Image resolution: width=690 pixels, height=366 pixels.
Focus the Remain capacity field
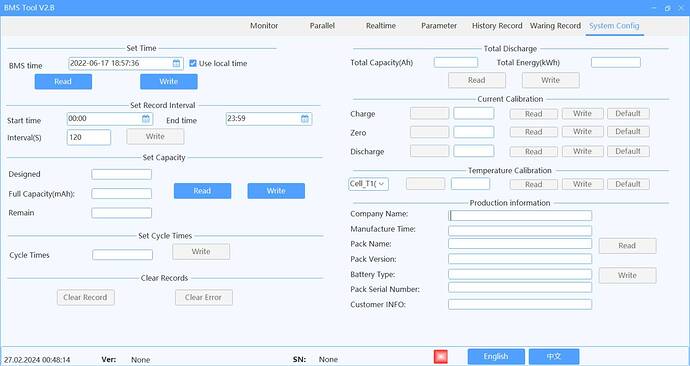point(121,213)
